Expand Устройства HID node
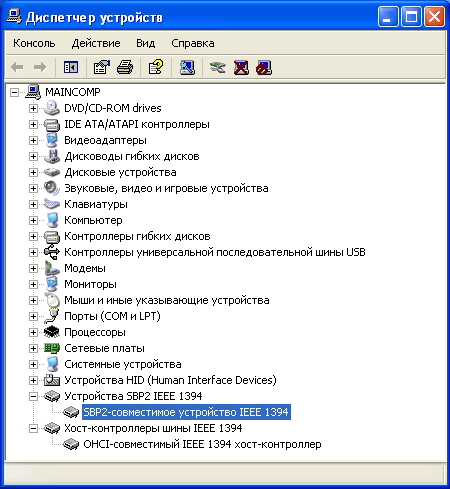450x489 pixels. (x=33, y=380)
